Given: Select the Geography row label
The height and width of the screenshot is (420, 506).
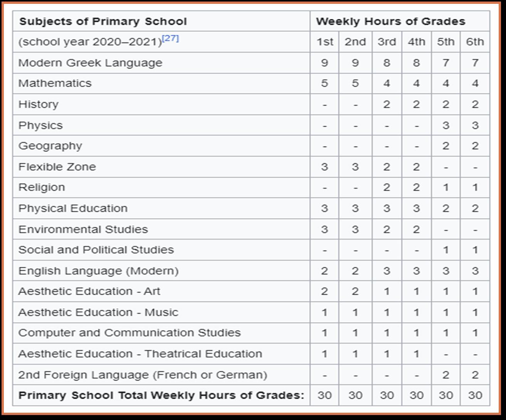Looking at the screenshot, I should [x=50, y=146].
